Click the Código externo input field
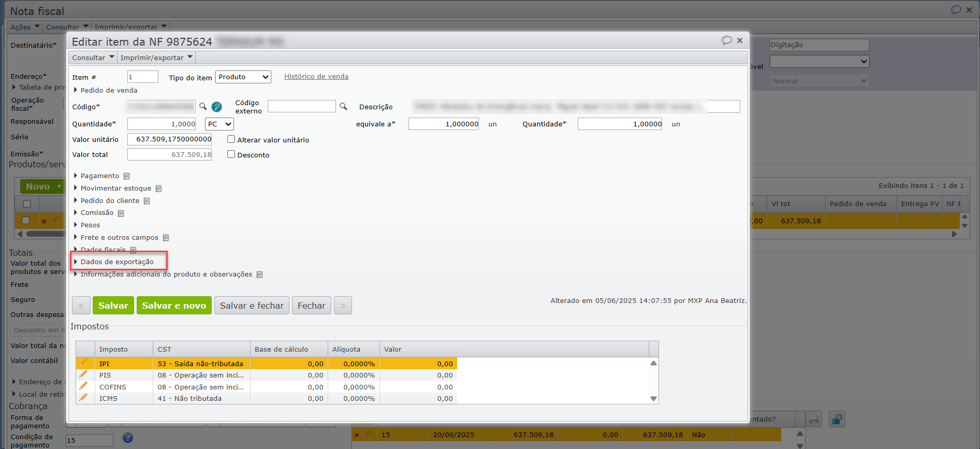Image resolution: width=980 pixels, height=449 pixels. pyautogui.click(x=302, y=106)
